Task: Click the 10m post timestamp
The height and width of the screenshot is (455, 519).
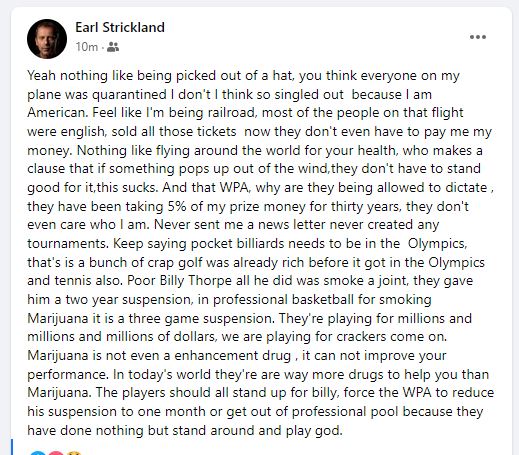Action: tap(86, 47)
